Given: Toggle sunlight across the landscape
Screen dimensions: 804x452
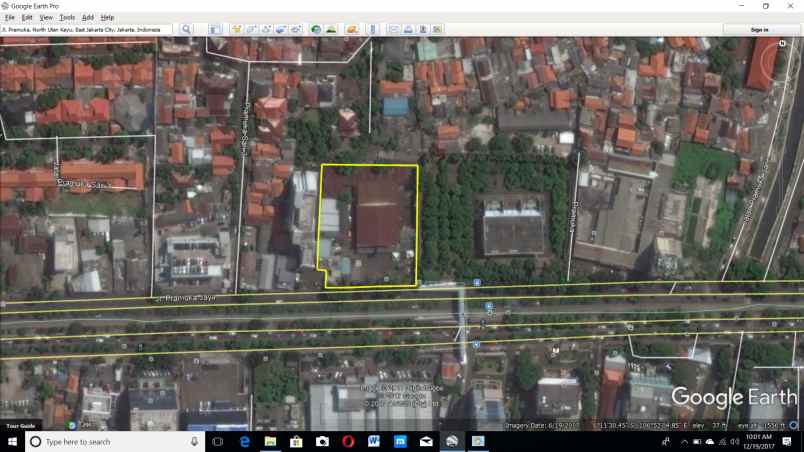Looking at the screenshot, I should pyautogui.click(x=330, y=30).
